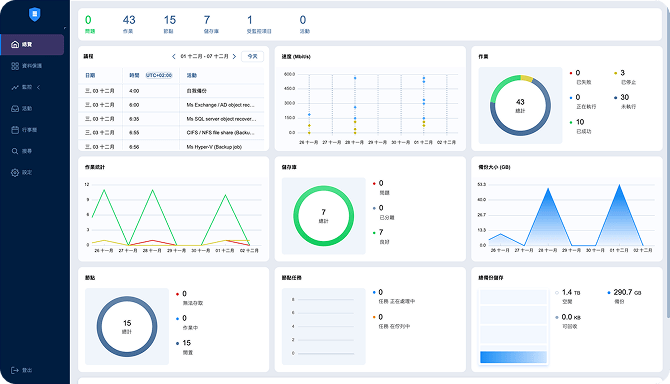Viewport: 670px width, 384px height.
Task: Click the yellow 3 stopped jobs legend
Action: coord(625,77)
